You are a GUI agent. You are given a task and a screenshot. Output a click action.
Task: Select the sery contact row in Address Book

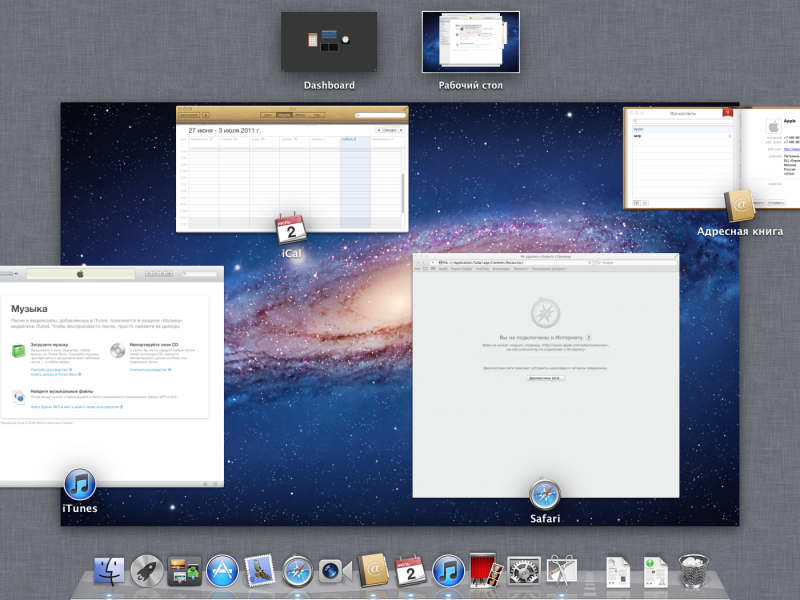[x=682, y=136]
